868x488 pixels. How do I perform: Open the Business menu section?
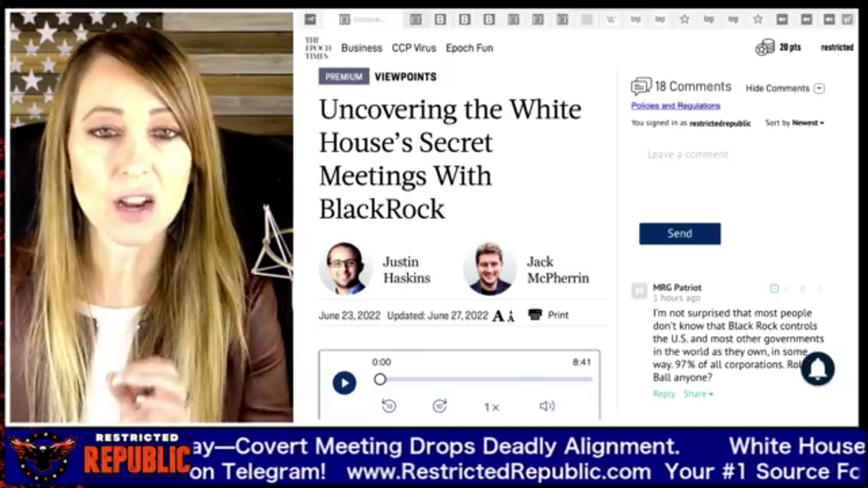coord(361,48)
